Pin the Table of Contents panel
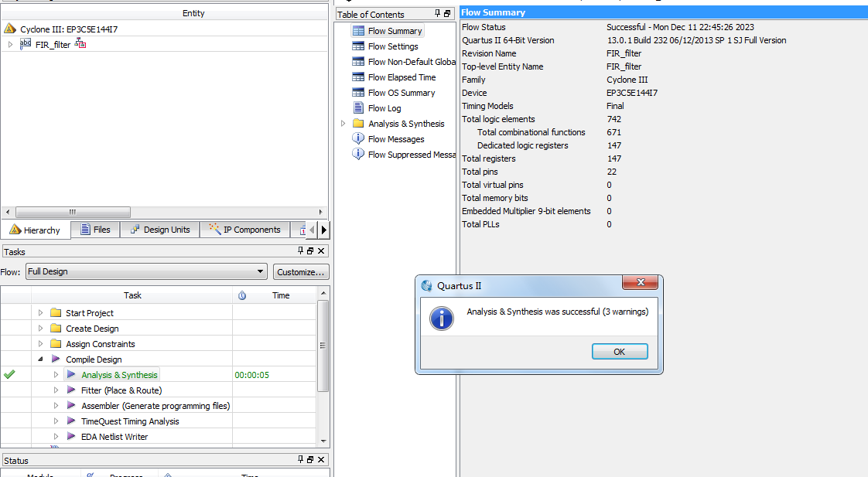868x477 pixels. click(x=437, y=13)
